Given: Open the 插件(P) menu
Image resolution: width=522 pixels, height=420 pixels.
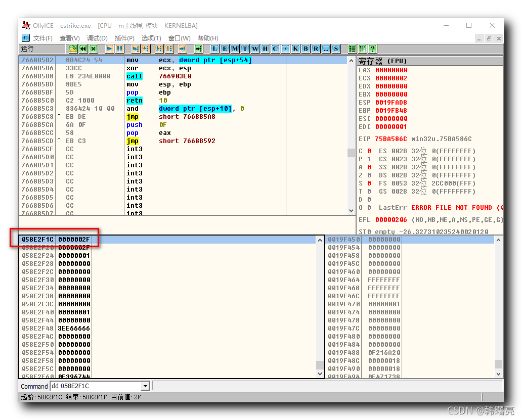Looking at the screenshot, I should pyautogui.click(x=124, y=38).
